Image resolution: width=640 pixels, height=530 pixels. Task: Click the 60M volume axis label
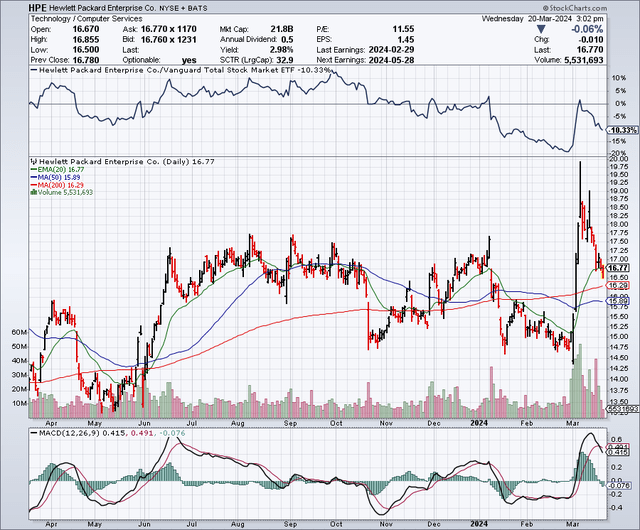pos(20,333)
